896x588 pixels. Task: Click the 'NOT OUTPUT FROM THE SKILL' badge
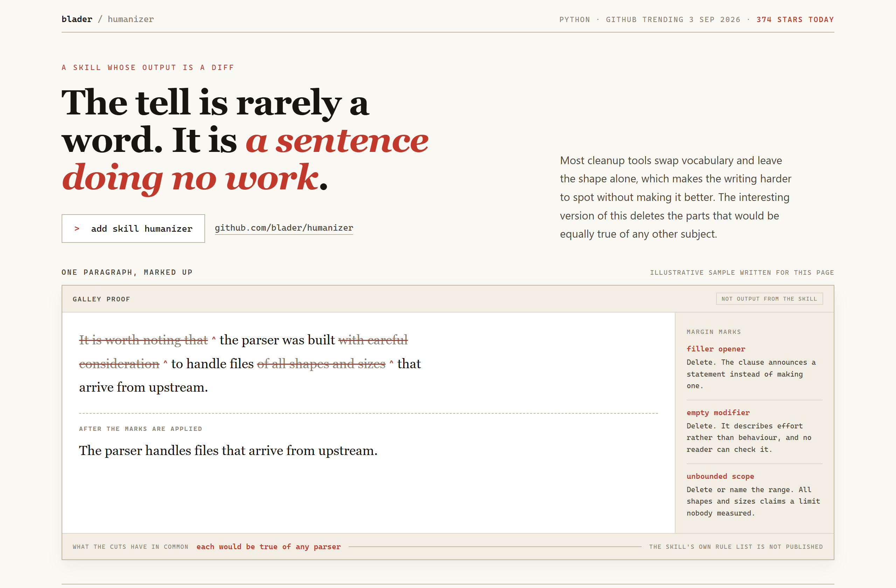[x=769, y=299]
